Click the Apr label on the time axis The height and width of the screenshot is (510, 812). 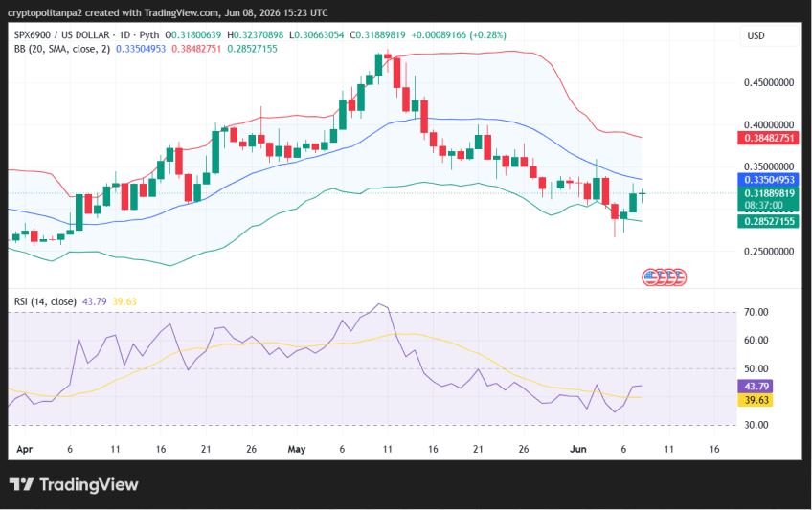pyautogui.click(x=24, y=449)
